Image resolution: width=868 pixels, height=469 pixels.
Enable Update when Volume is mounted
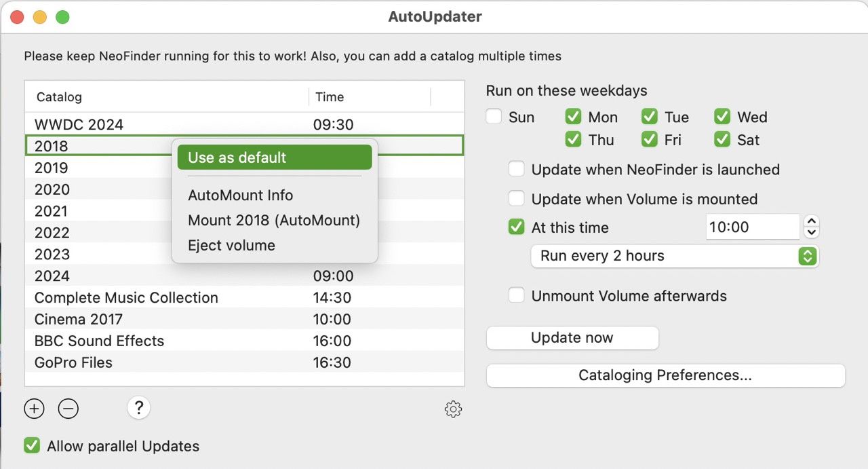[516, 199]
